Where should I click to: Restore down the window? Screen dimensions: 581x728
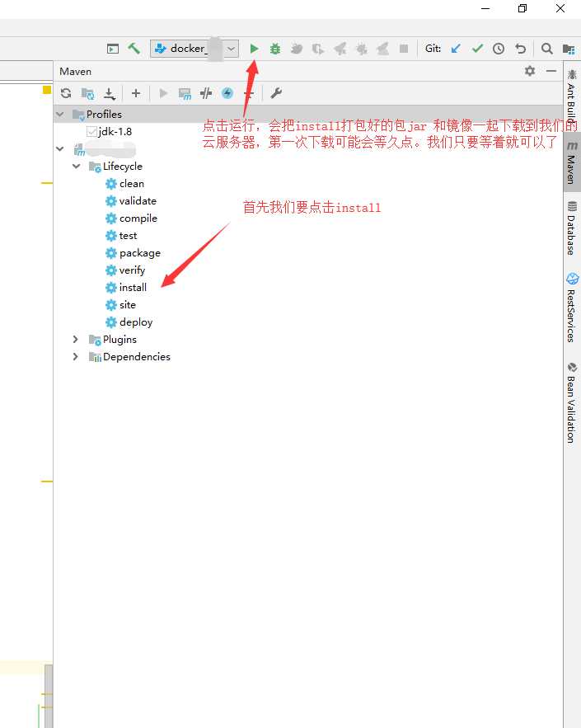[522, 8]
